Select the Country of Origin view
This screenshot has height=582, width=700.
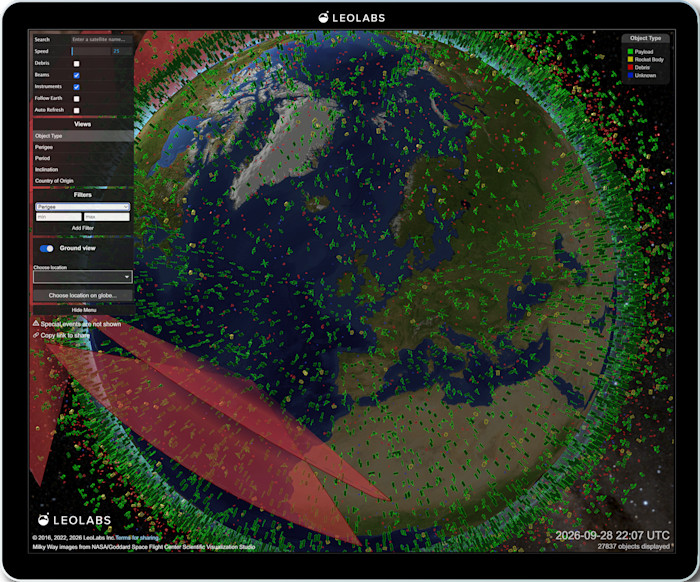coord(83,180)
